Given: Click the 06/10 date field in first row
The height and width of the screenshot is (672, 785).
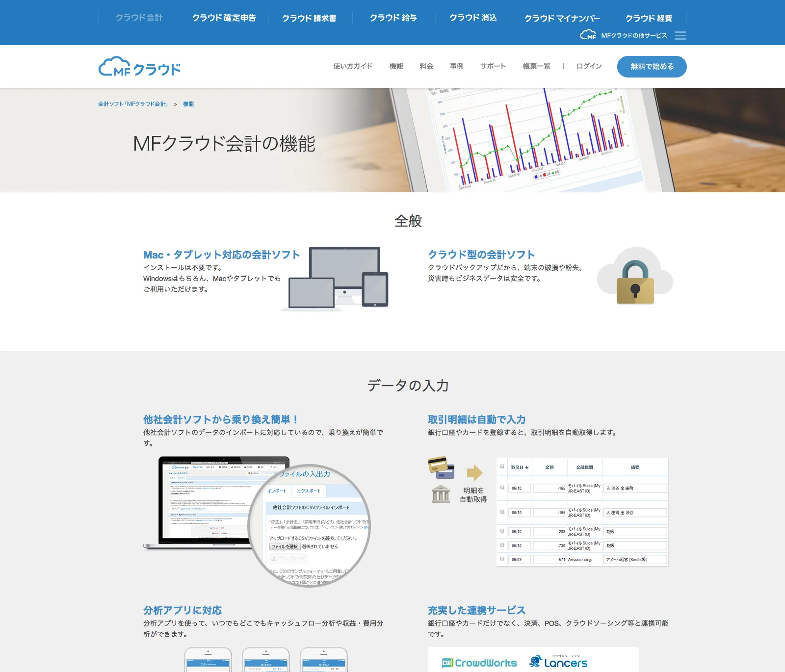Looking at the screenshot, I should pos(520,488).
